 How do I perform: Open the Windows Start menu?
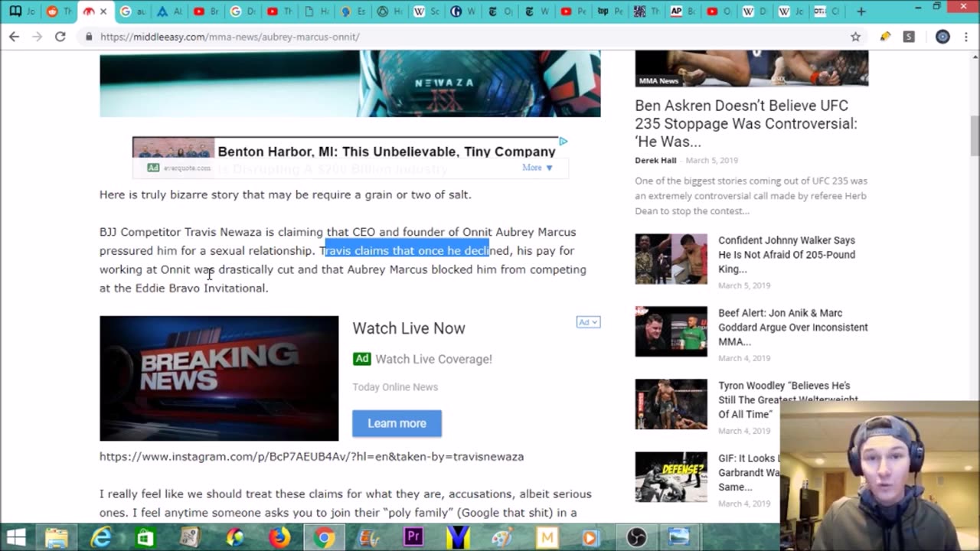pos(16,537)
